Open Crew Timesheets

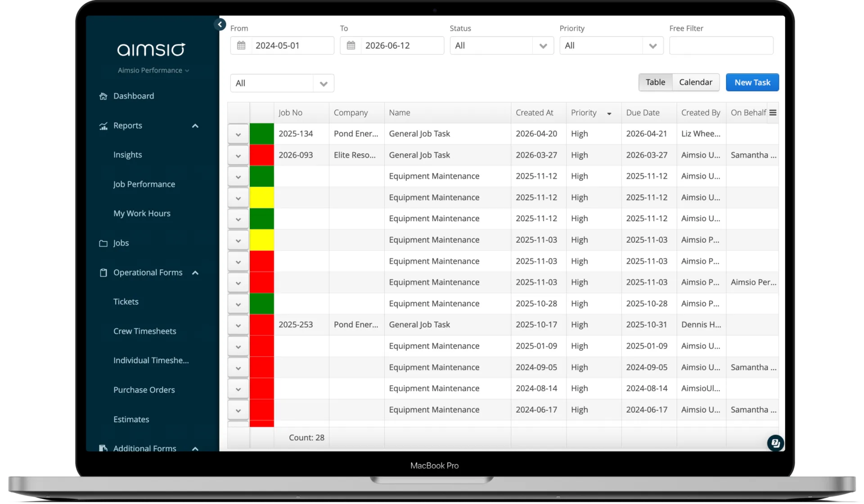[x=145, y=331]
